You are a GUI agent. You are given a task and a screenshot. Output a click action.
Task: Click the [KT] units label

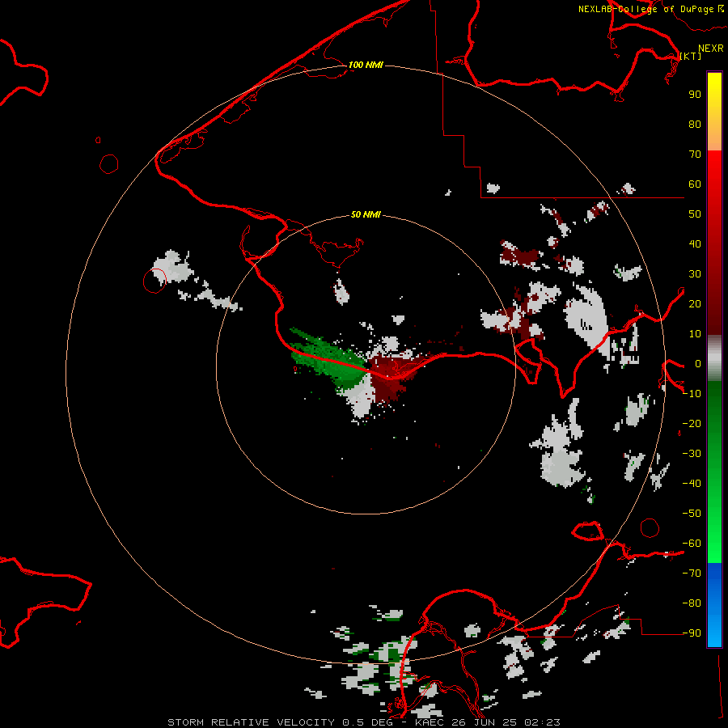(x=691, y=56)
